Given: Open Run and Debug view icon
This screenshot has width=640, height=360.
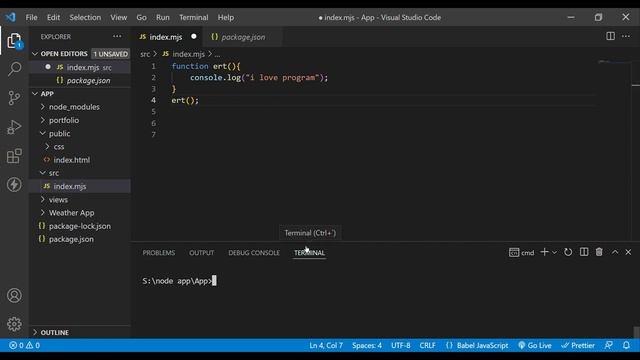Looking at the screenshot, I should (x=14, y=127).
